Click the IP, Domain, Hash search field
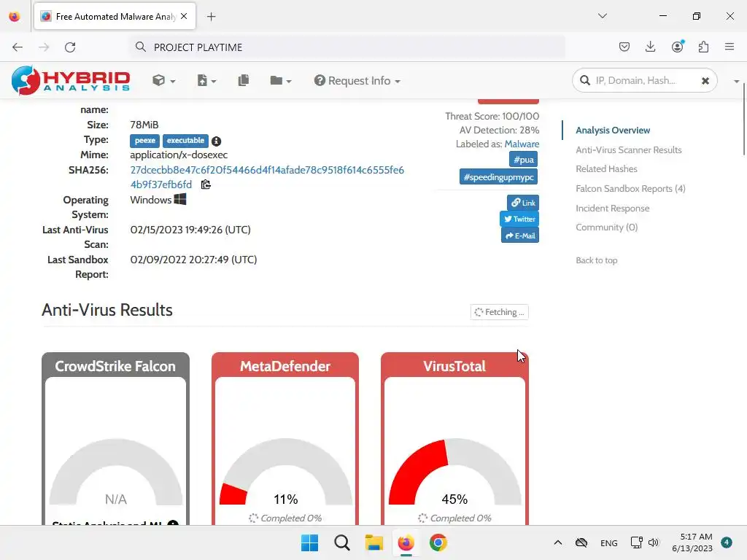The image size is (747, 560). [x=643, y=80]
